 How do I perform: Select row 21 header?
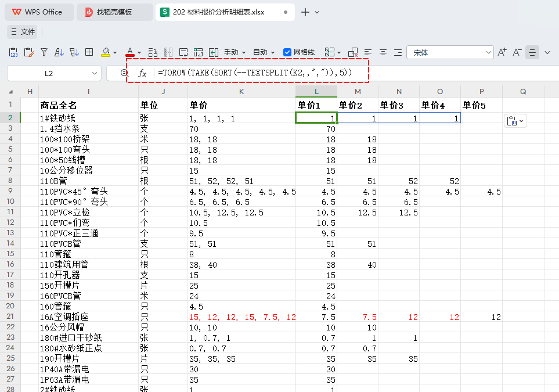pos(10,317)
